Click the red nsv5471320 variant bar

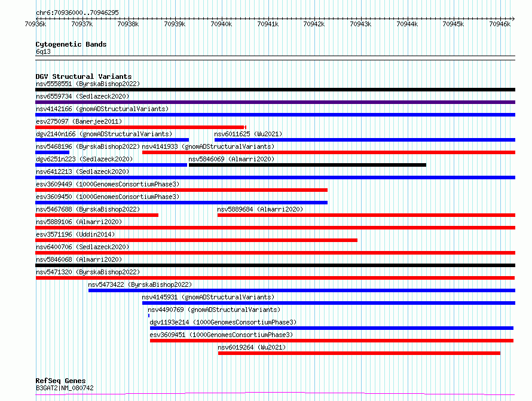click(x=275, y=278)
